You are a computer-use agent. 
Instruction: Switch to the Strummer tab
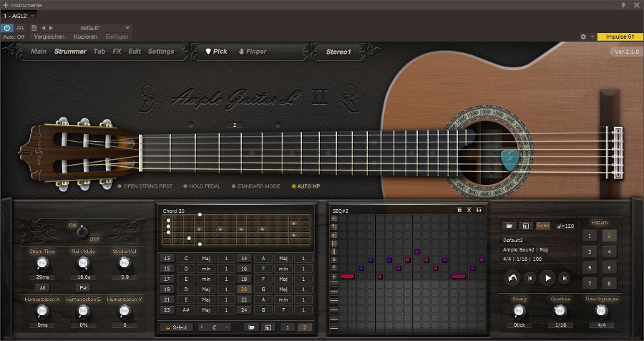point(70,52)
